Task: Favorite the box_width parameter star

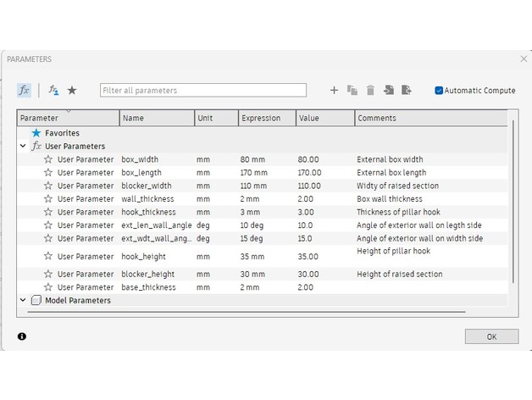Action: click(x=48, y=159)
